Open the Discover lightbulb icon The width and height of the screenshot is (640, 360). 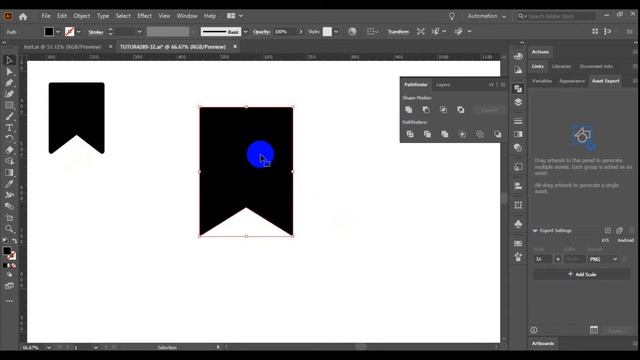tap(452, 16)
